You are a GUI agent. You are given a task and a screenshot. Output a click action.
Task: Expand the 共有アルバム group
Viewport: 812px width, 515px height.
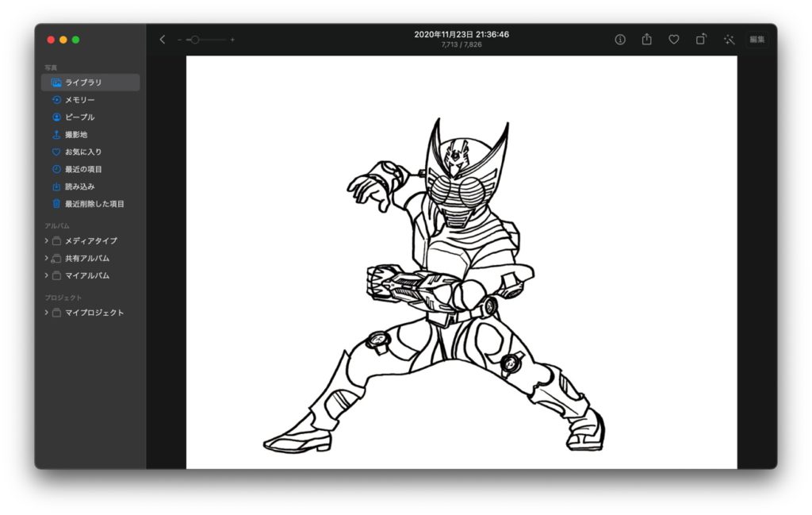pyautogui.click(x=46, y=258)
